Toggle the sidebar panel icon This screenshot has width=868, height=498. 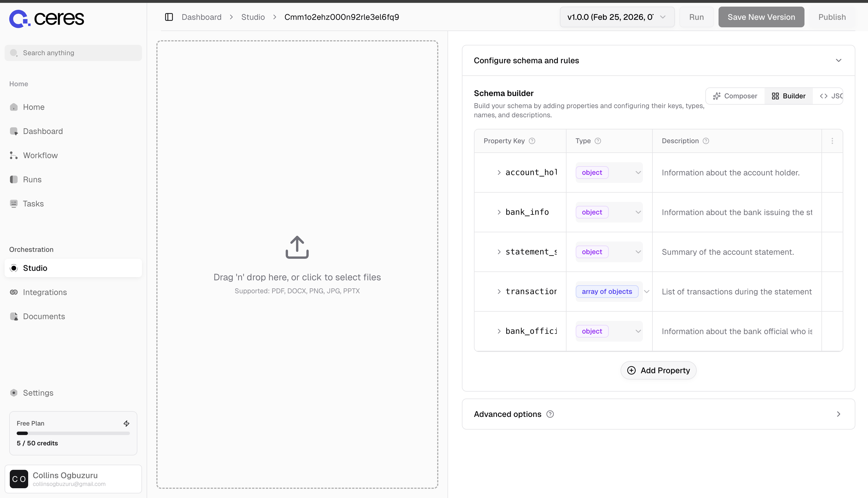[x=169, y=17]
